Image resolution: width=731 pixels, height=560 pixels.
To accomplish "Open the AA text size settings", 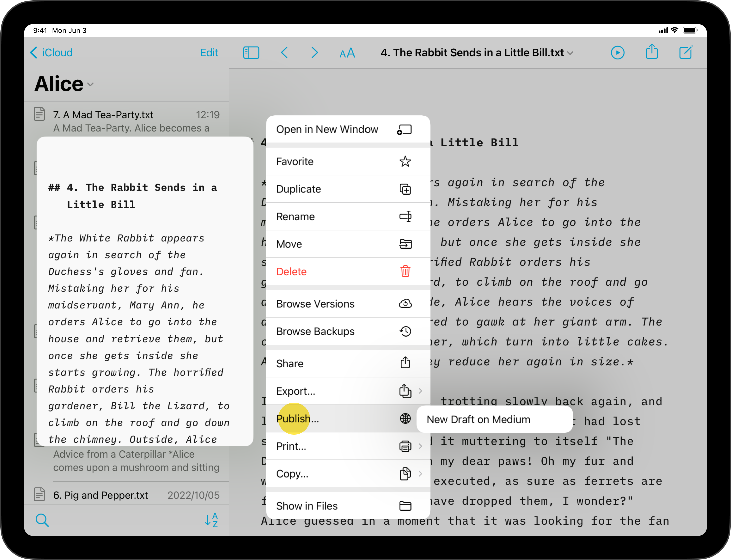I will click(347, 53).
